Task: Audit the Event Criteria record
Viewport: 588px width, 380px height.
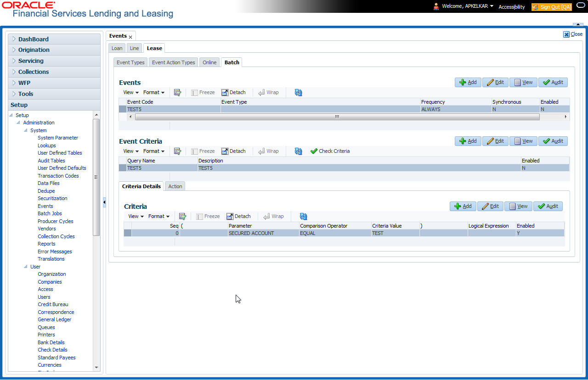Action: pyautogui.click(x=553, y=141)
